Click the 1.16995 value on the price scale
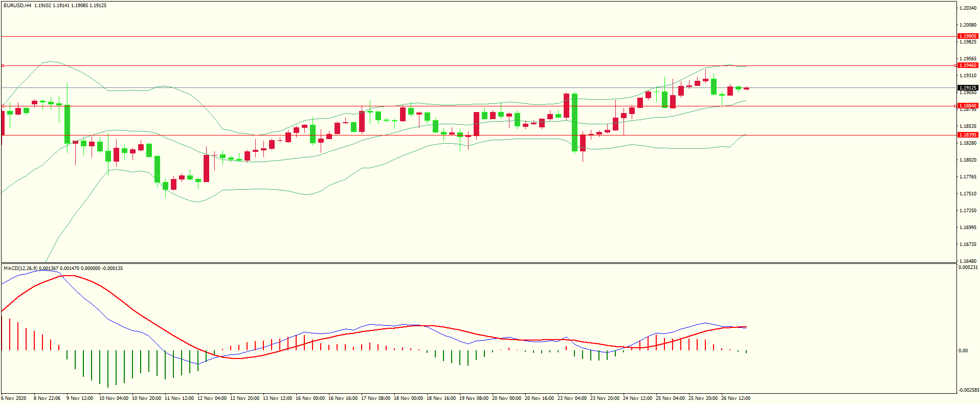 point(968,227)
